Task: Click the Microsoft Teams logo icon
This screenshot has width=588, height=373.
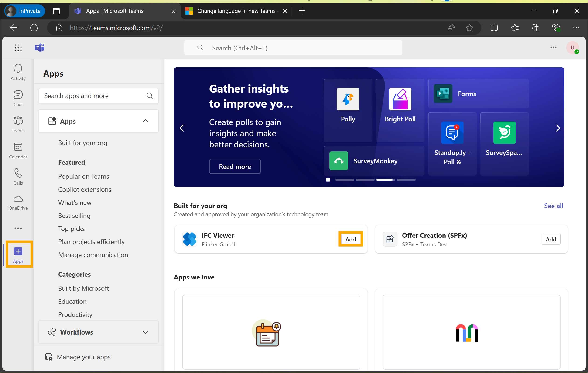Action: [x=40, y=48]
